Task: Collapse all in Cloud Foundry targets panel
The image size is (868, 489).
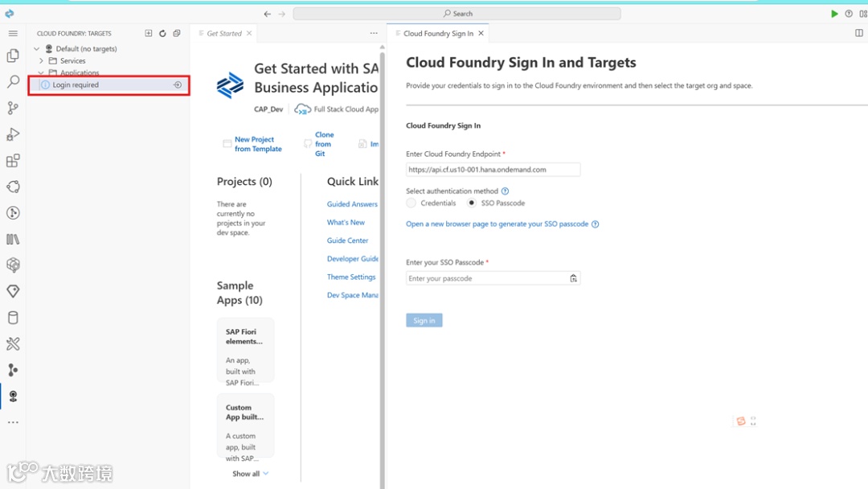Action: point(177,33)
